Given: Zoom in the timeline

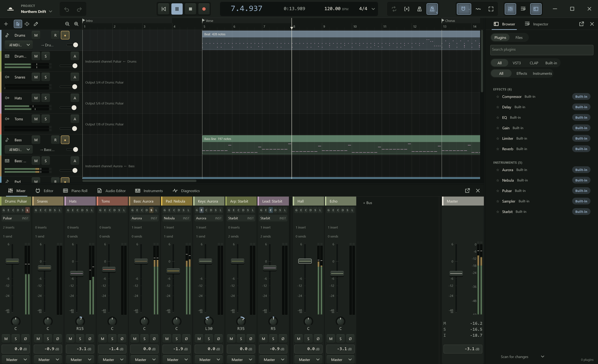Looking at the screenshot, I should (x=76, y=24).
